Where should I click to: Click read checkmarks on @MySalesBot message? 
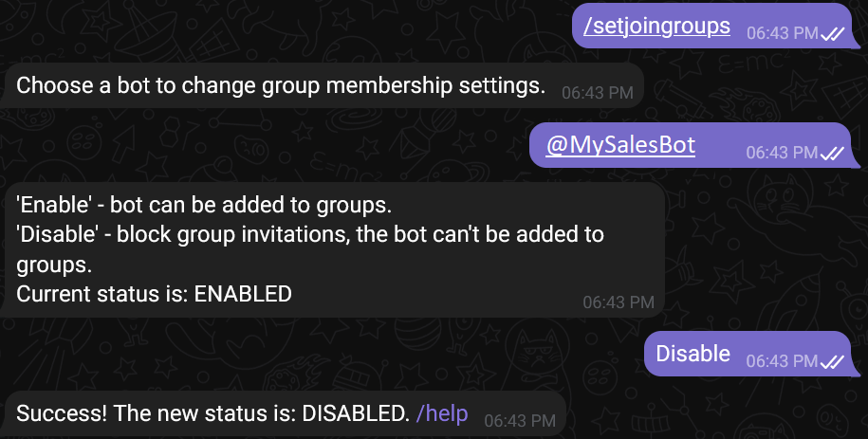pos(833,152)
